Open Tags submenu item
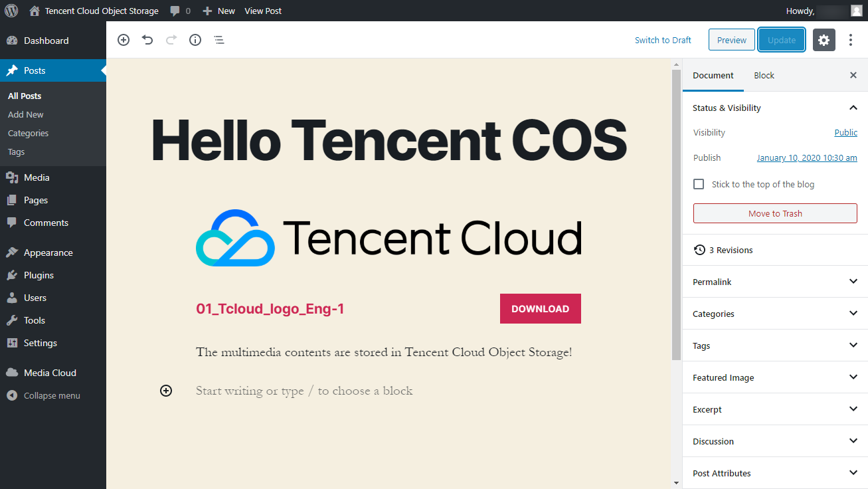Image resolution: width=868 pixels, height=489 pixels. (x=17, y=151)
